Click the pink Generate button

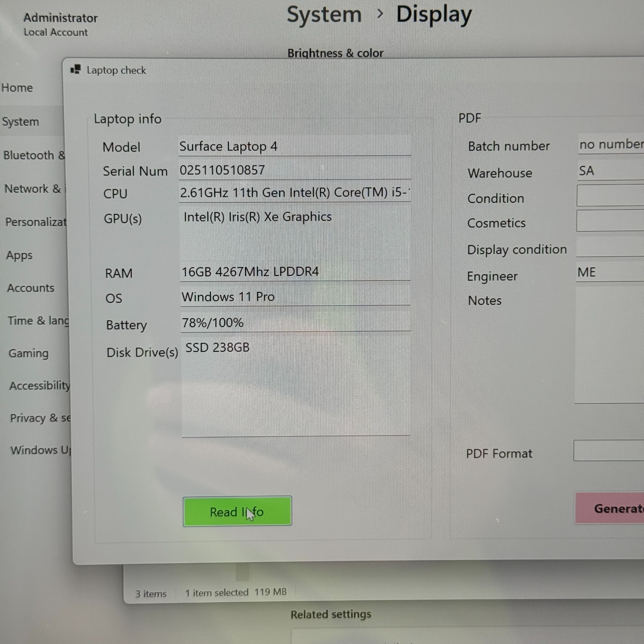609,508
